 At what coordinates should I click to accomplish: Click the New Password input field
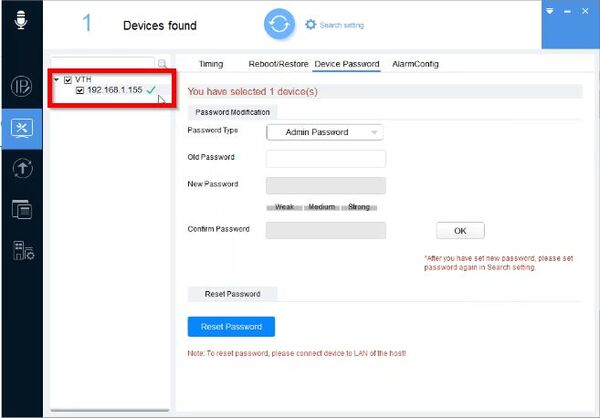pyautogui.click(x=326, y=186)
